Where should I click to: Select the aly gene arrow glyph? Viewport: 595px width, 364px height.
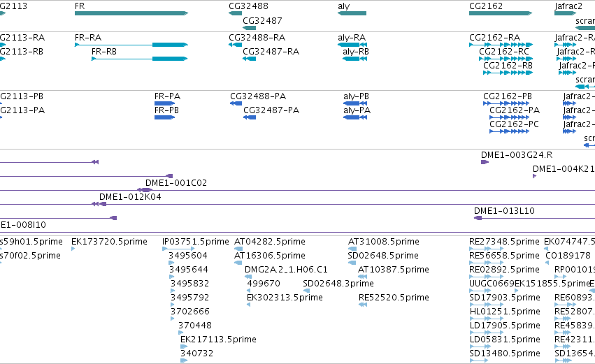(x=352, y=13)
